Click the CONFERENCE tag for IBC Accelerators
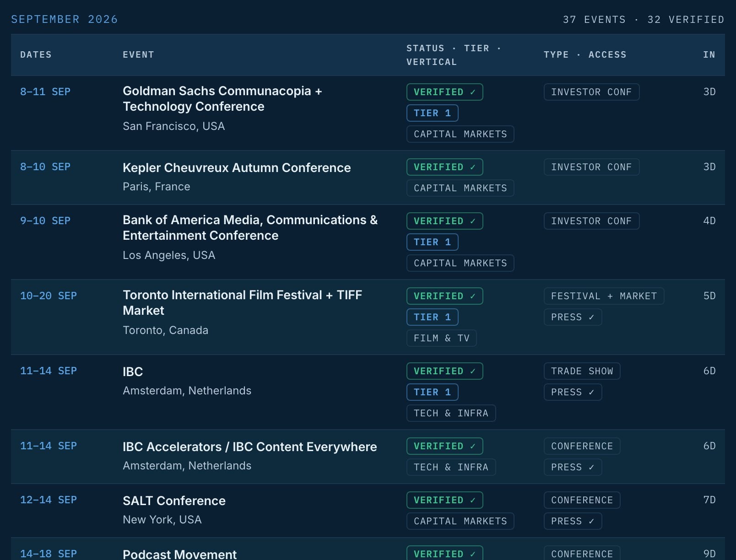 [582, 446]
